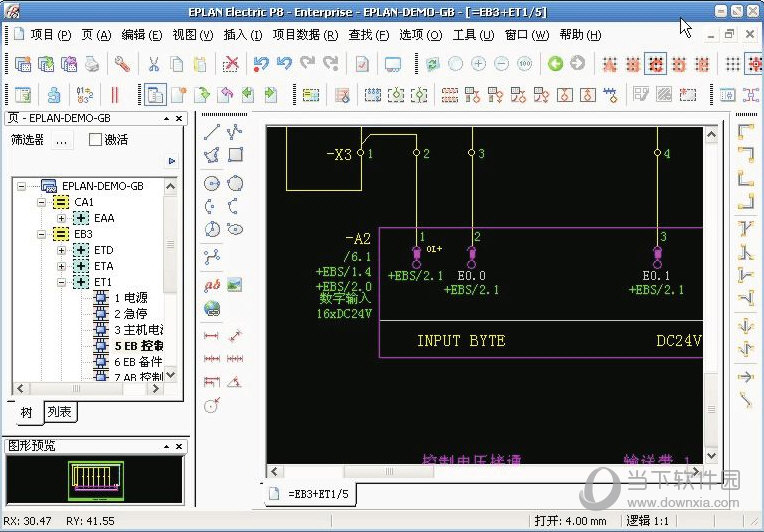The height and width of the screenshot is (532, 764).
Task: Open the 项目(P) menu
Action: (51, 35)
